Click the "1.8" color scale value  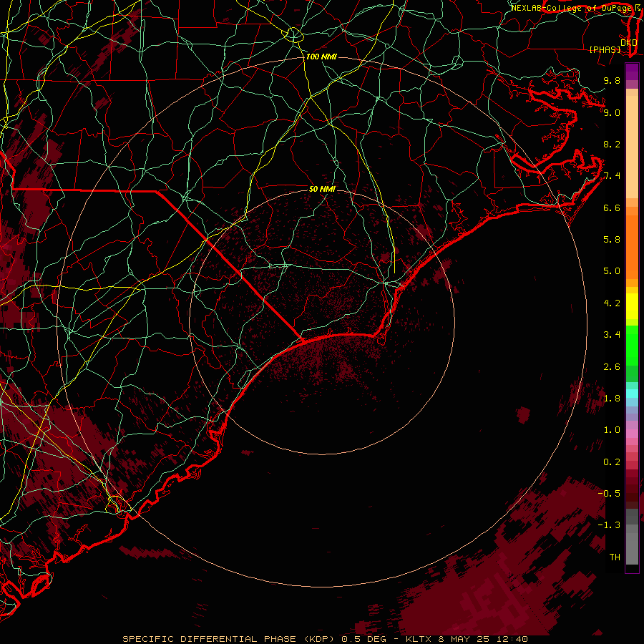(x=612, y=399)
